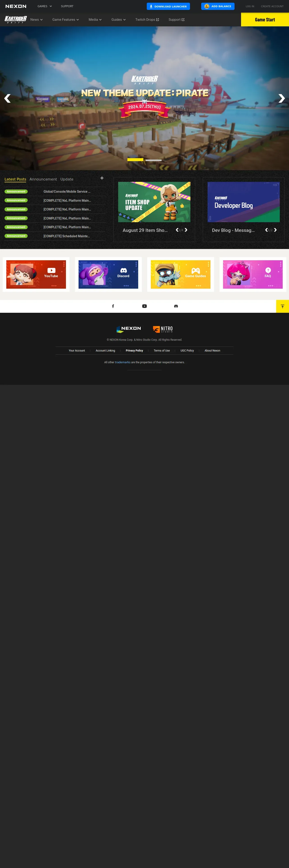Open the Developer Blog thumbnail
Image resolution: width=289 pixels, height=868 pixels.
[244, 202]
